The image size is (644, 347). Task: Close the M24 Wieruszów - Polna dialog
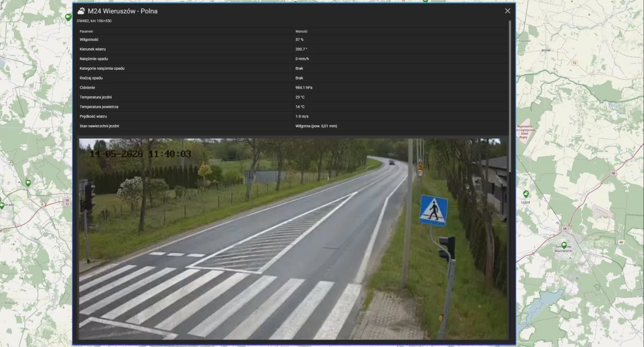[x=508, y=11]
